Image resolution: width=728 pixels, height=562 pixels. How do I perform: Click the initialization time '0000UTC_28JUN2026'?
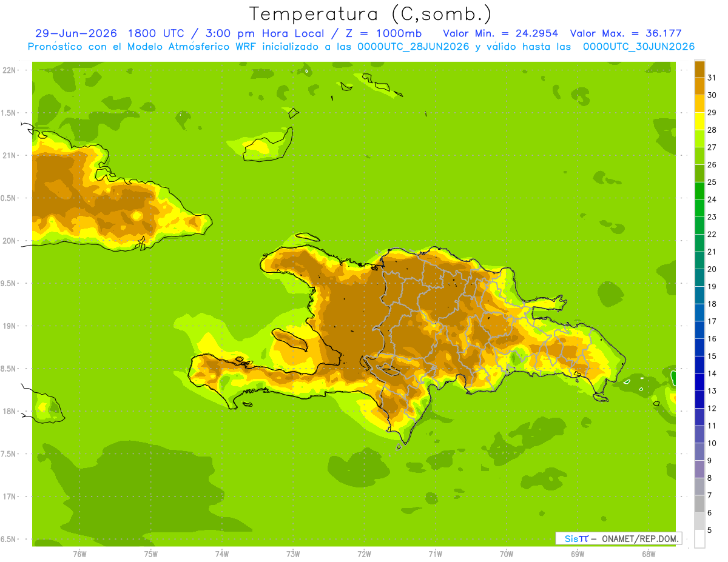tap(413, 47)
